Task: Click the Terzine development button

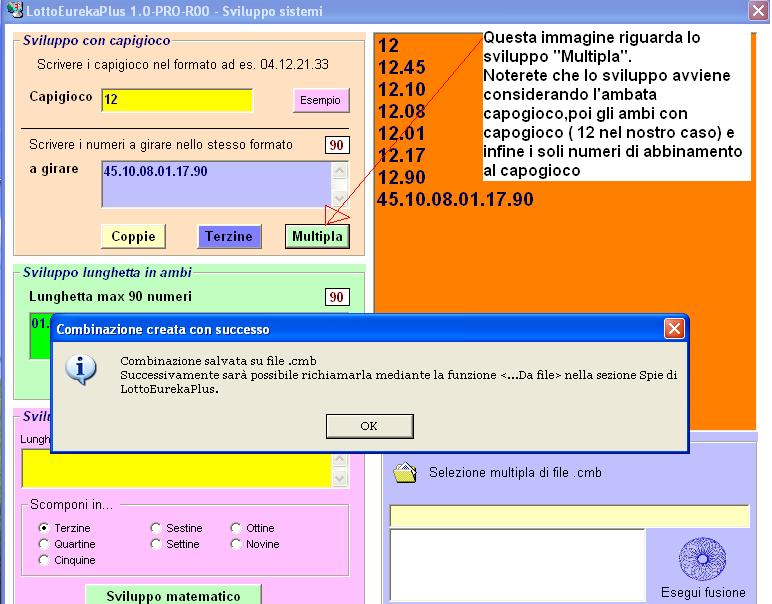Action: tap(229, 236)
